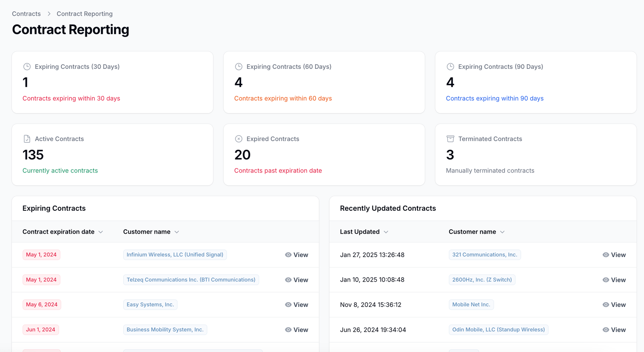View the Mobile Net Inc. contract
This screenshot has height=352, width=644.
point(614,305)
